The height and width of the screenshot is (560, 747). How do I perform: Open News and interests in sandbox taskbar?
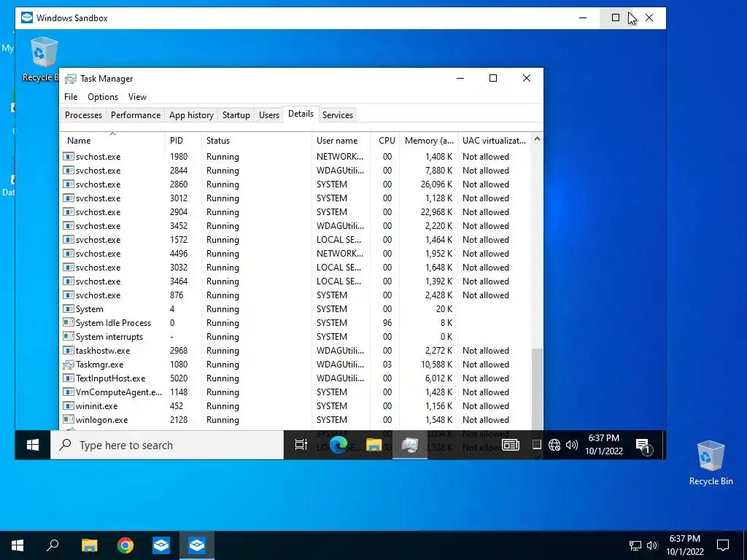510,445
